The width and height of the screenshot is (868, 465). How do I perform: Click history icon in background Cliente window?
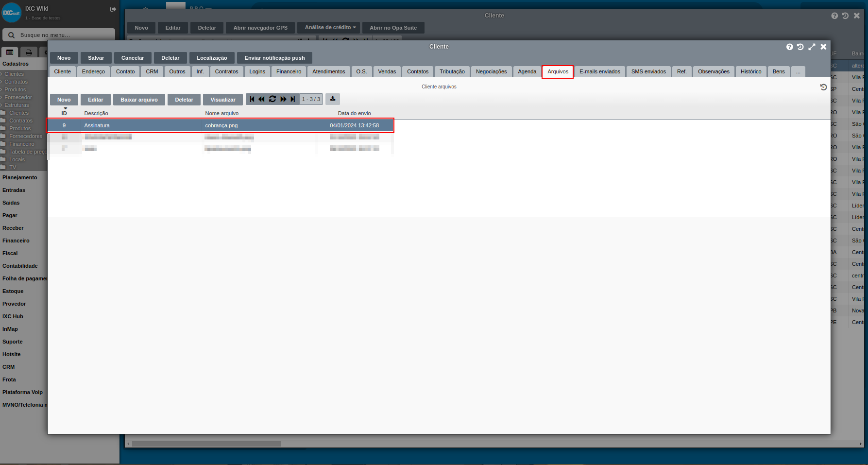845,16
